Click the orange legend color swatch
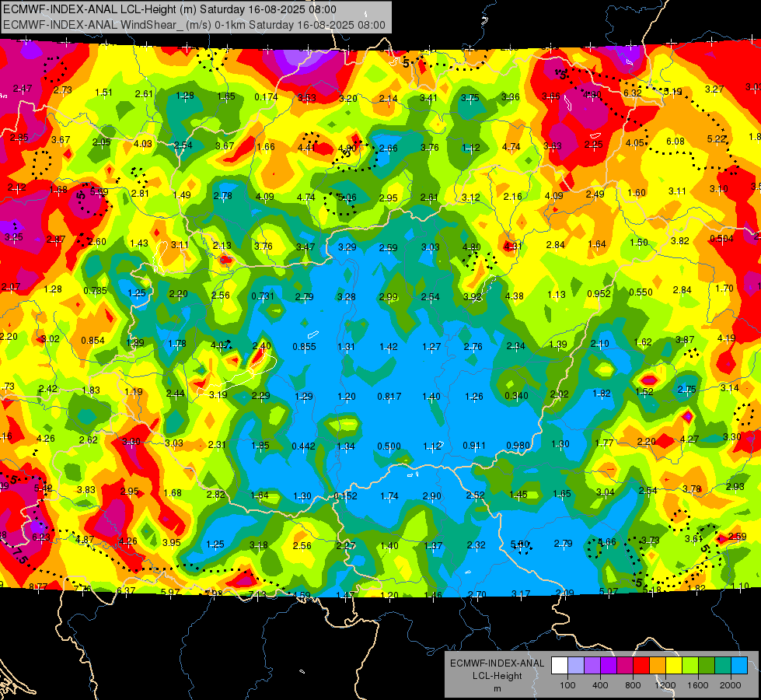 (x=657, y=666)
